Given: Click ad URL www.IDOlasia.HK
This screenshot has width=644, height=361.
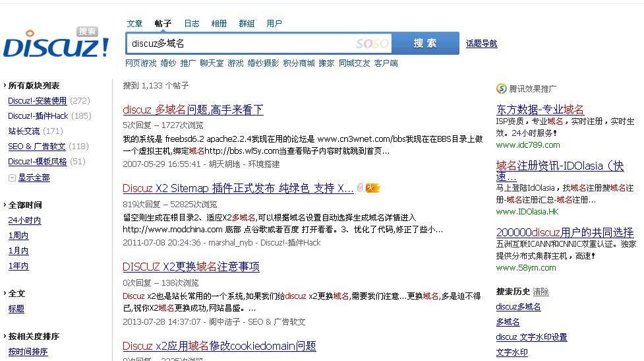Looking at the screenshot, I should [527, 211].
